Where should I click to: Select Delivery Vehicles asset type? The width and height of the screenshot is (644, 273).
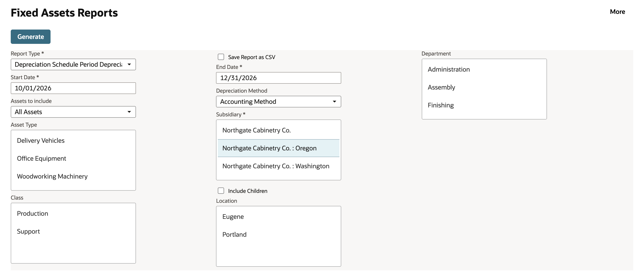[73, 141]
